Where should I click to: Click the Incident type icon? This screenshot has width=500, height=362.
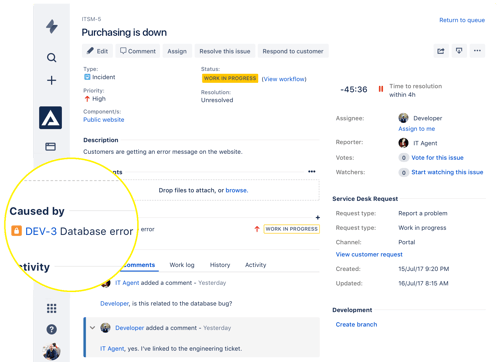pyautogui.click(x=87, y=77)
